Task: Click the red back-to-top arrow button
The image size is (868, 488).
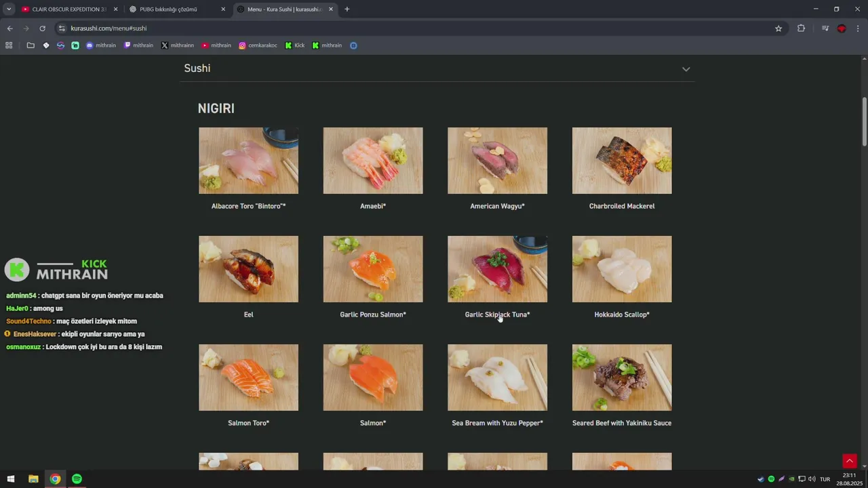Action: [849, 461]
